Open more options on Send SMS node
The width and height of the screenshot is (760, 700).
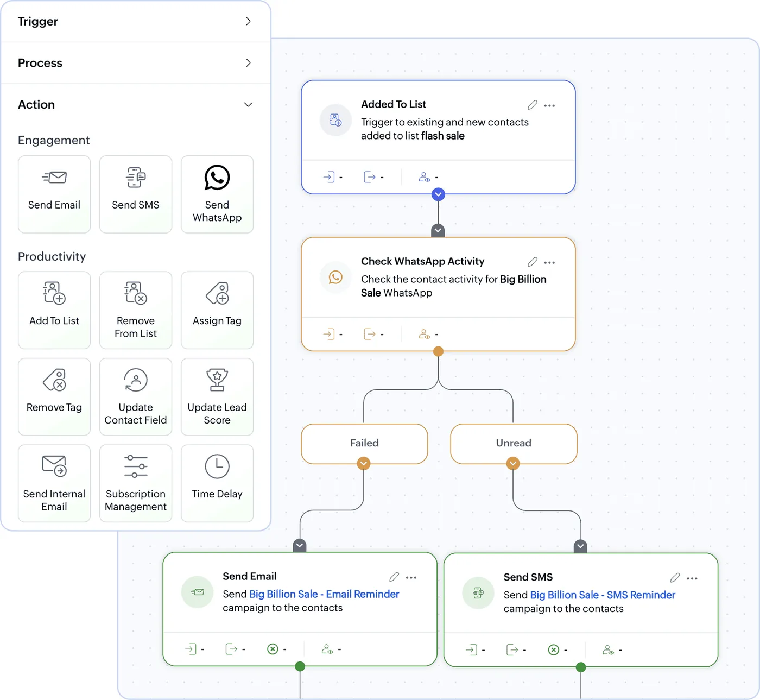pos(692,578)
